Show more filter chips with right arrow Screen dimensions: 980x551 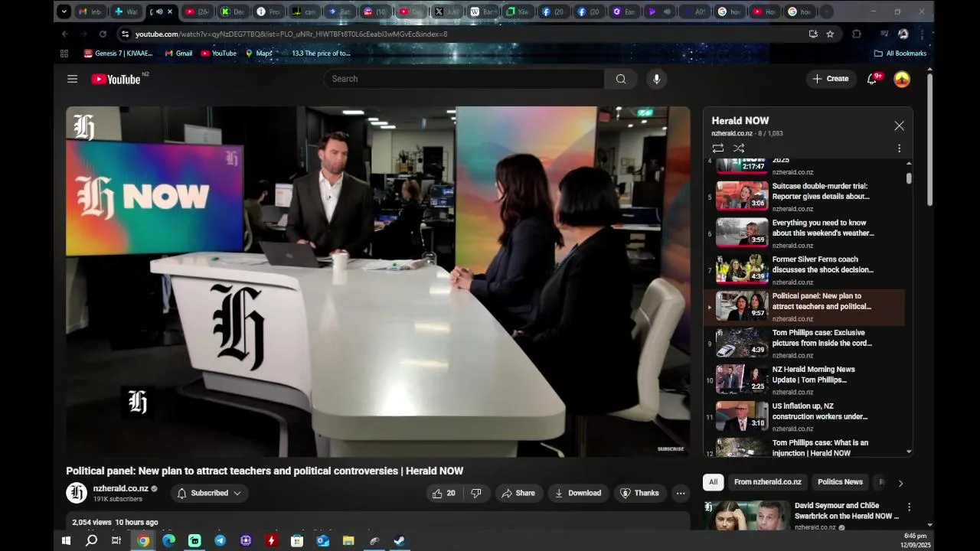(900, 483)
